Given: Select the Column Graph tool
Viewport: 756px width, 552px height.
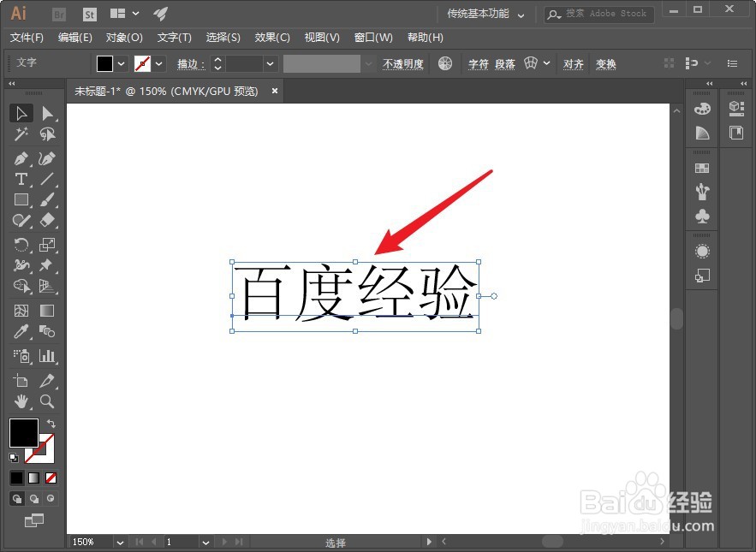Looking at the screenshot, I should pos(47,356).
